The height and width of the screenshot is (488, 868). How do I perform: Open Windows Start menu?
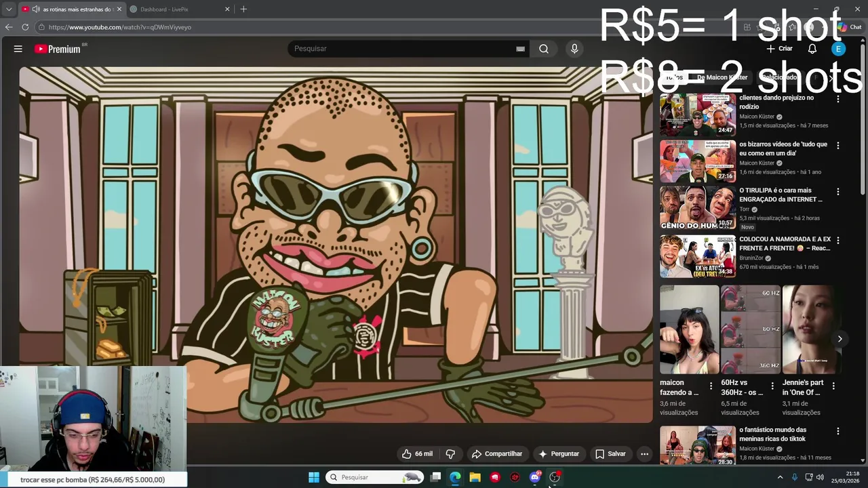(314, 477)
